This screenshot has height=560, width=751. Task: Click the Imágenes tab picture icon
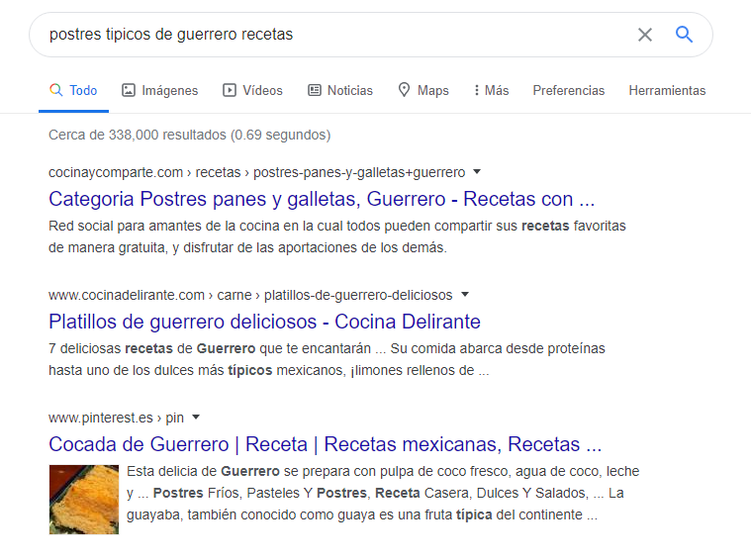click(129, 90)
